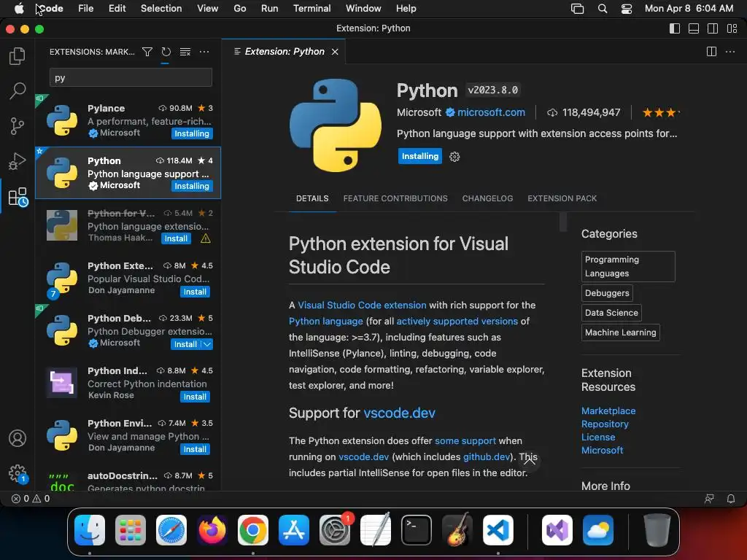Open editor more actions menu
The height and width of the screenshot is (560, 747).
(729, 52)
